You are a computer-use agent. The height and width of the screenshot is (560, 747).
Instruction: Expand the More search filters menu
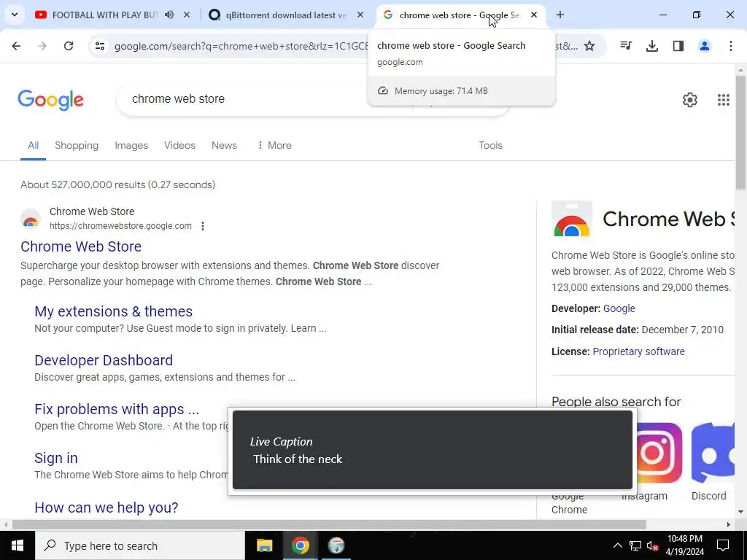[274, 145]
